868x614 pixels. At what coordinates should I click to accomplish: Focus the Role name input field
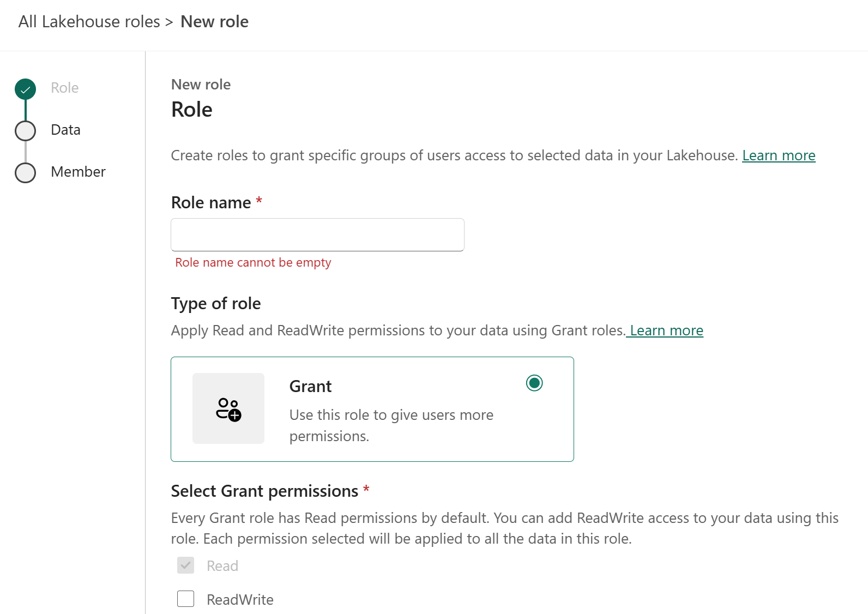[317, 235]
